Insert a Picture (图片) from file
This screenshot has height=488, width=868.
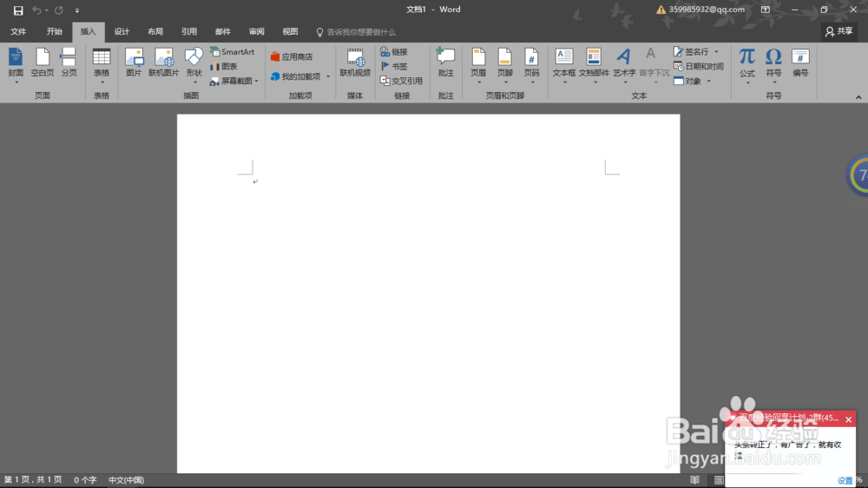(x=134, y=63)
